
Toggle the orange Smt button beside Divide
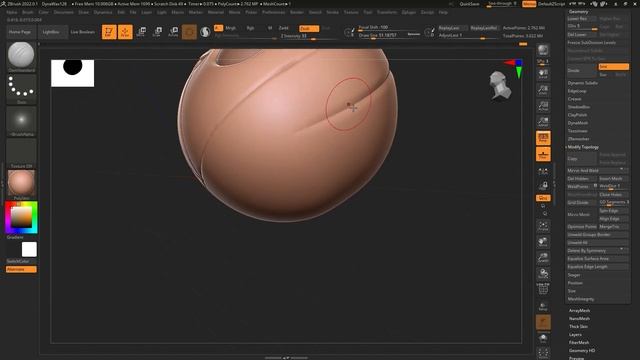[x=613, y=67]
